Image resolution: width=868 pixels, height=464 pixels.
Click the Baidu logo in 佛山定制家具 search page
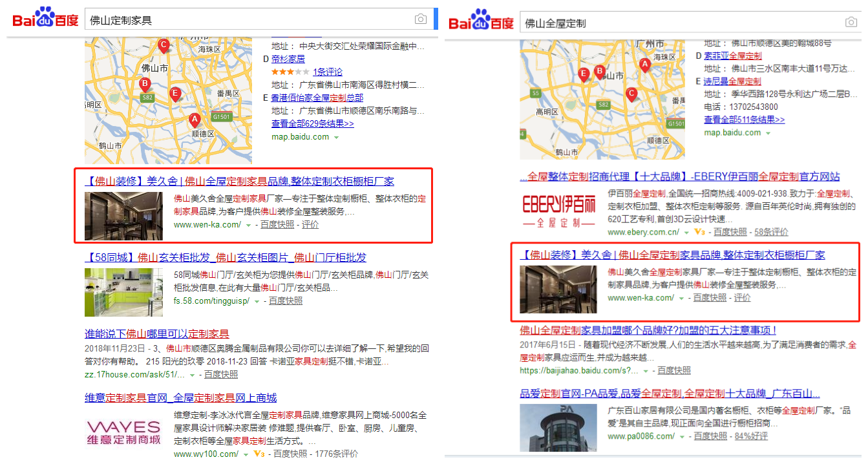coord(45,19)
